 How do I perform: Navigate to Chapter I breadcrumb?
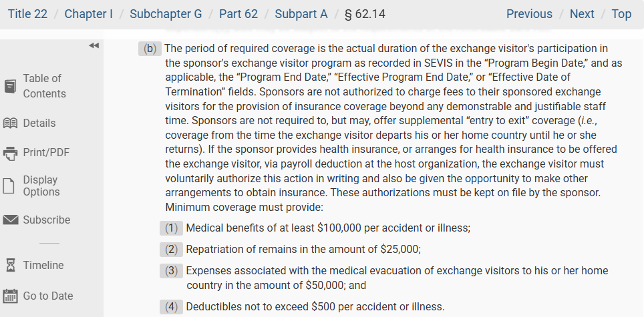pos(88,14)
